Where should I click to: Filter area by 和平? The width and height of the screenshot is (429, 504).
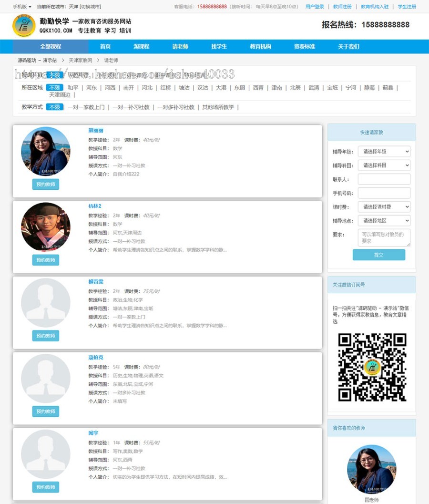click(73, 87)
